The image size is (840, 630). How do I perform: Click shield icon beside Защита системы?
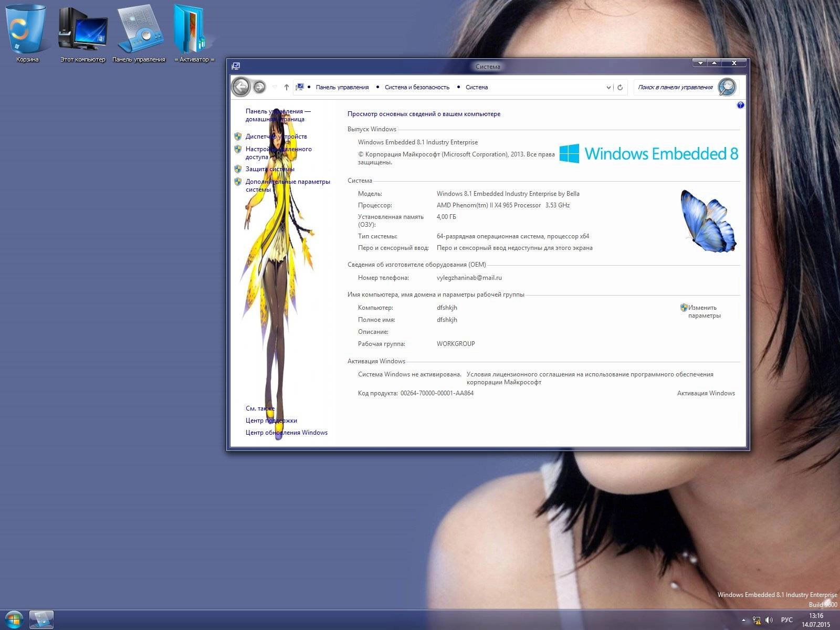point(238,169)
